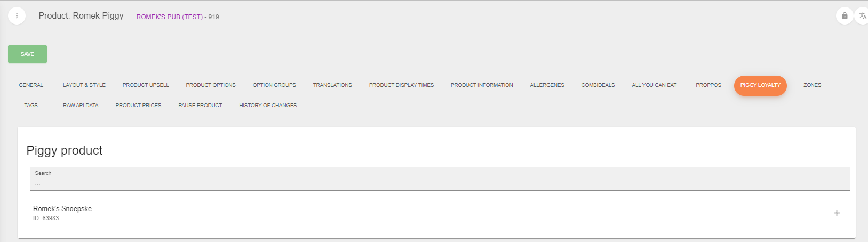
Task: Click the green Save button
Action: click(x=27, y=54)
